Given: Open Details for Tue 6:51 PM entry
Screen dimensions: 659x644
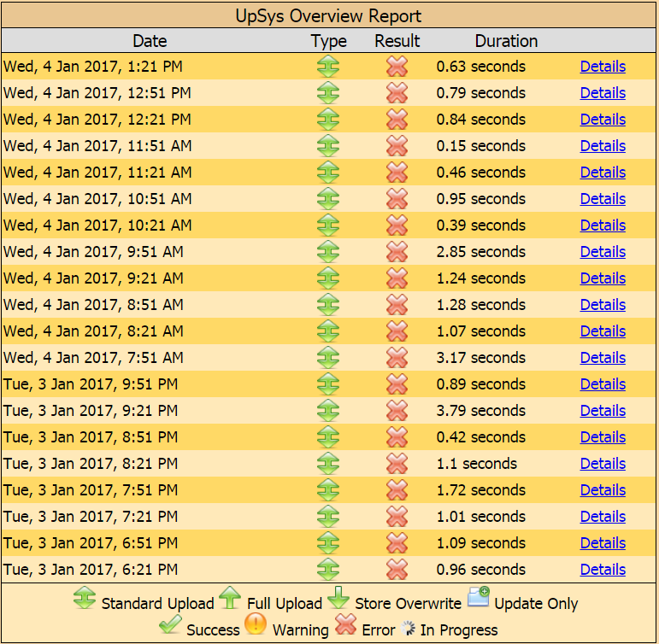Looking at the screenshot, I should (x=603, y=542).
